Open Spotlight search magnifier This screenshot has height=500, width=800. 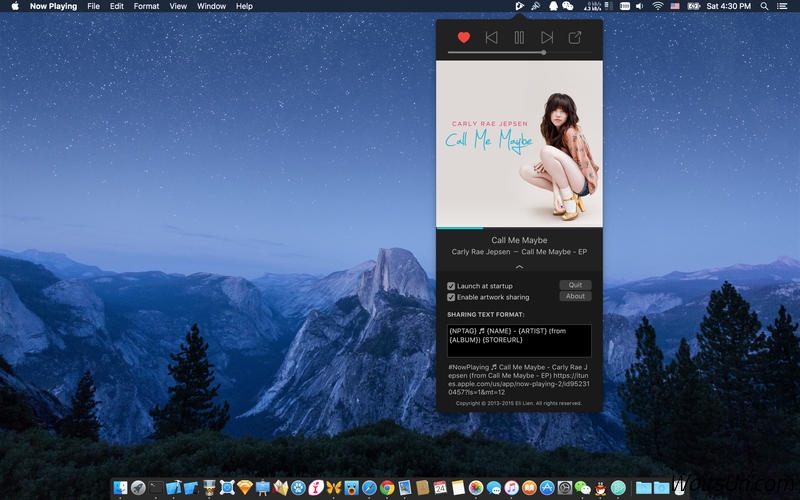pos(764,6)
